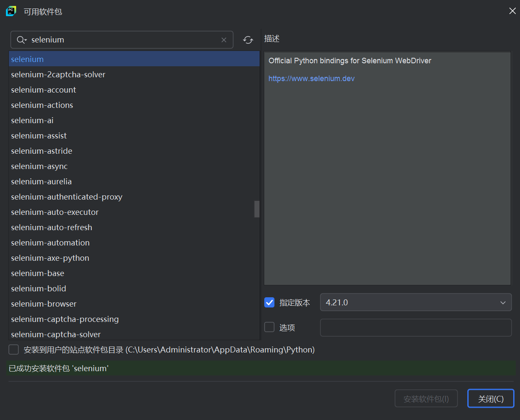The image size is (520, 420).
Task: Click the options text input field
Action: coord(416,327)
